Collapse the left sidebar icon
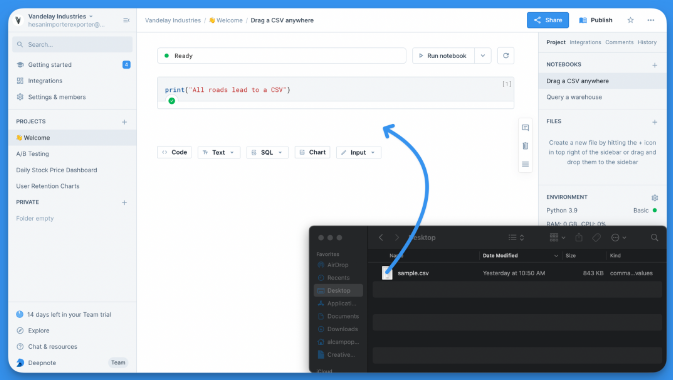The image size is (673, 380). click(126, 20)
